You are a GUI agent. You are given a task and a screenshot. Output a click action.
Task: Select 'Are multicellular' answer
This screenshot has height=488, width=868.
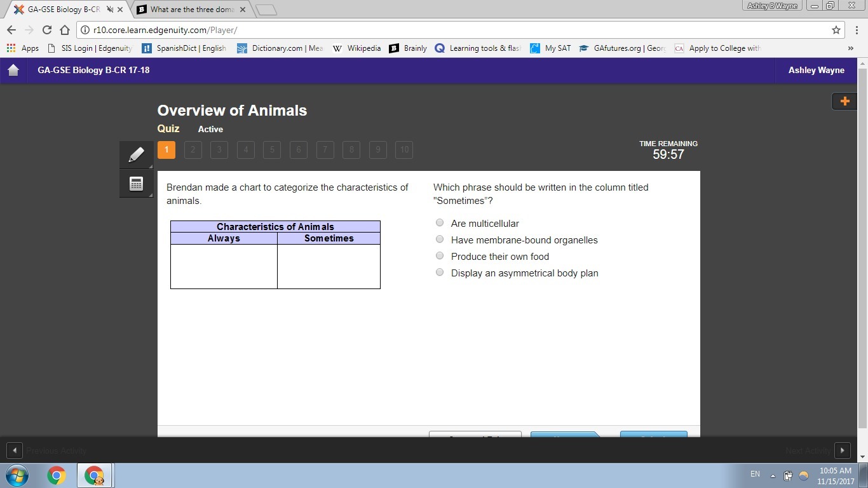click(440, 222)
